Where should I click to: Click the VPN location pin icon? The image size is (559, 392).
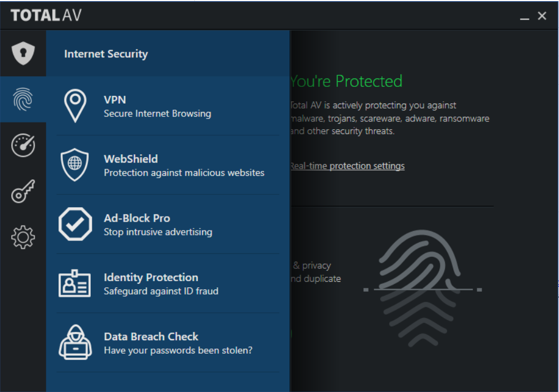(75, 106)
